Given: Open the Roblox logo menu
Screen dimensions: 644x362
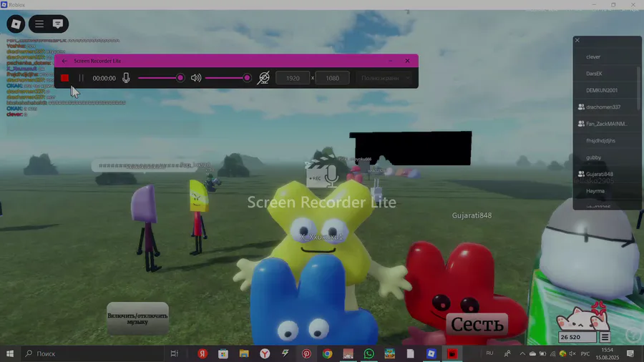Looking at the screenshot, I should [16, 24].
